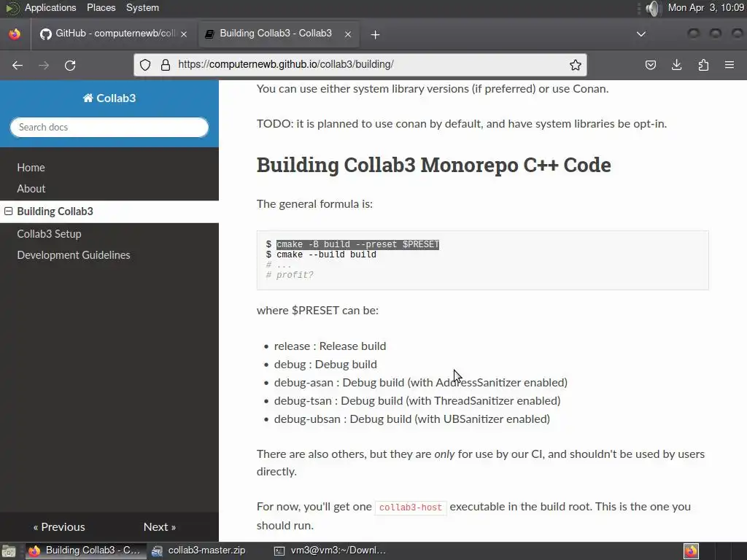Click the Collab3 home link in sidebar

pyautogui.click(x=109, y=98)
